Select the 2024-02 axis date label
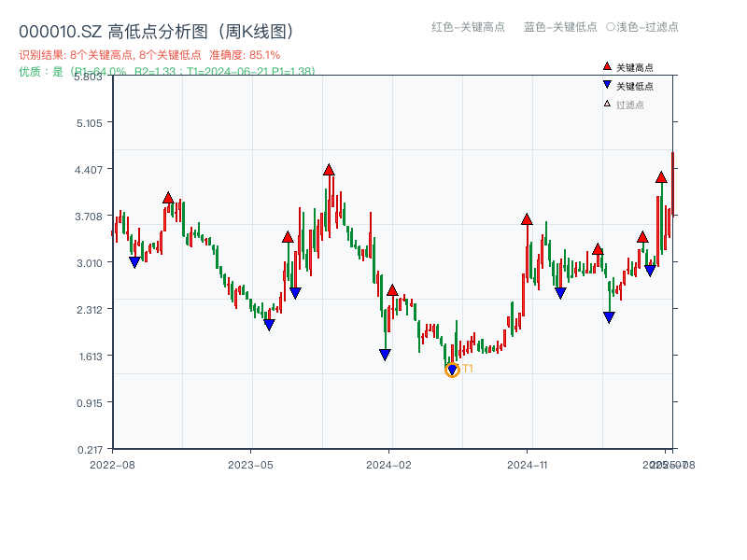Image resolution: width=747 pixels, height=560 pixels. pyautogui.click(x=388, y=462)
